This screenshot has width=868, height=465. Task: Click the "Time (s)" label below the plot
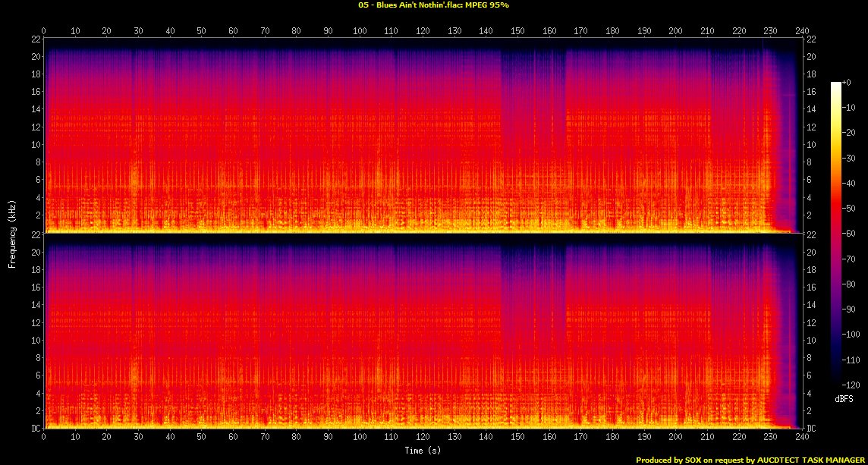tap(423, 451)
